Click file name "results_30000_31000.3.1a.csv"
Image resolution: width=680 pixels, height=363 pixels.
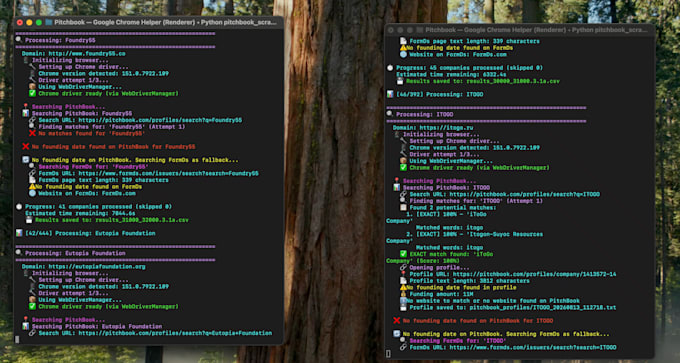(x=513, y=81)
